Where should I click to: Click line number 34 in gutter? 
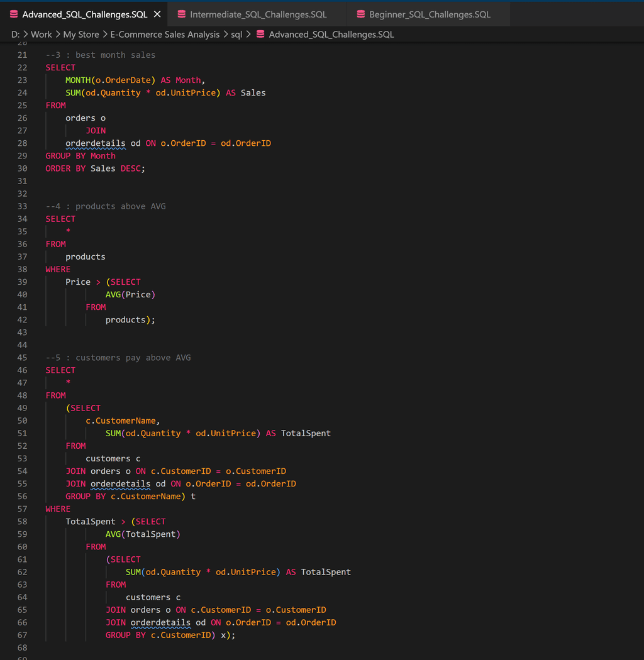[x=22, y=219]
